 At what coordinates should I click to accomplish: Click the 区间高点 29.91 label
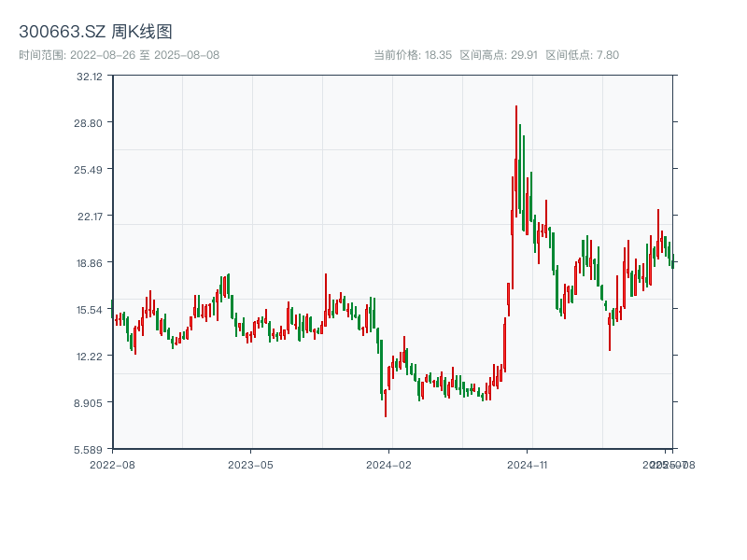(499, 55)
